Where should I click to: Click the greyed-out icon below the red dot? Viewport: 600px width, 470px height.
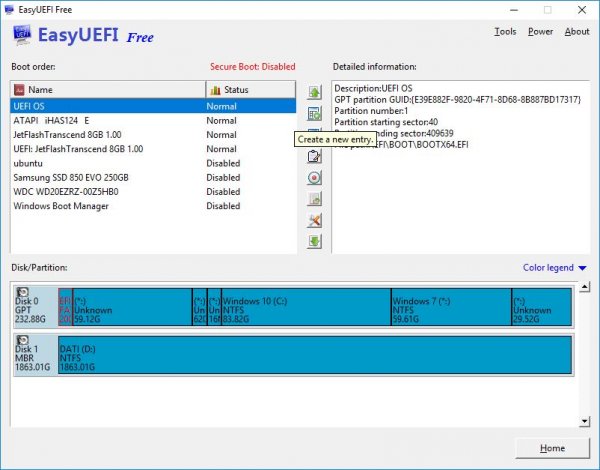click(x=314, y=199)
